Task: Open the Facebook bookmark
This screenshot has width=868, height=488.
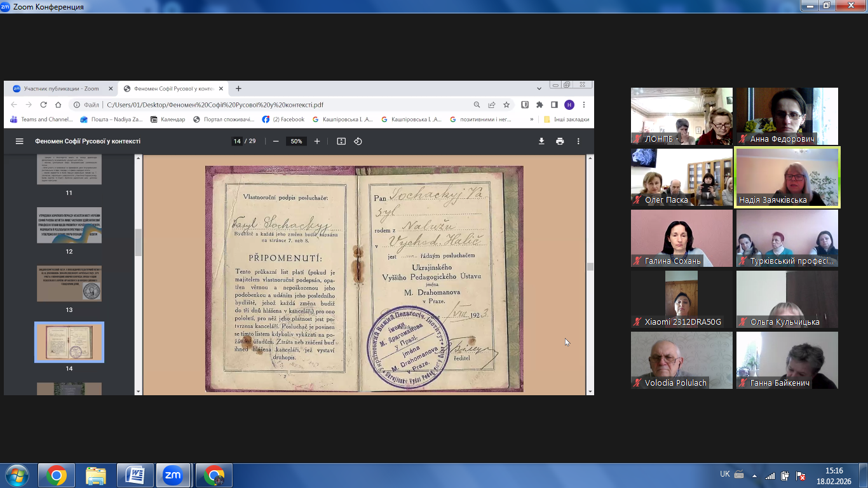Action: 283,119
